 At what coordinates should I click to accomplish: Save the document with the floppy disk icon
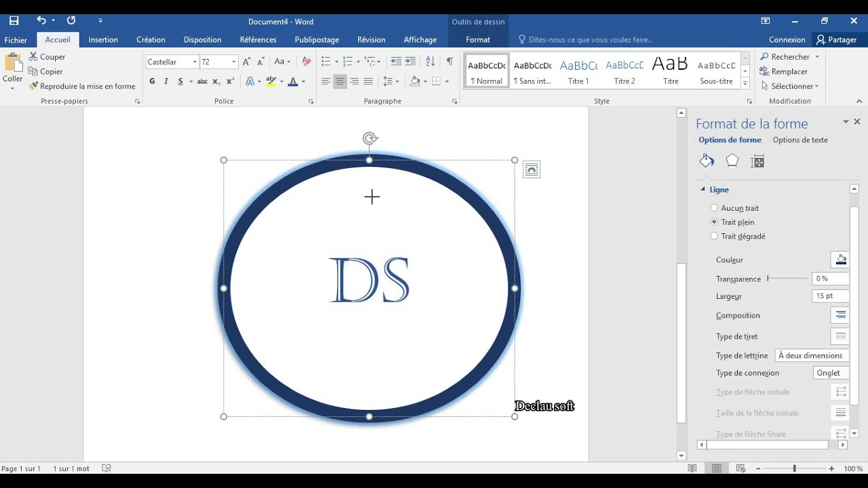(x=14, y=21)
